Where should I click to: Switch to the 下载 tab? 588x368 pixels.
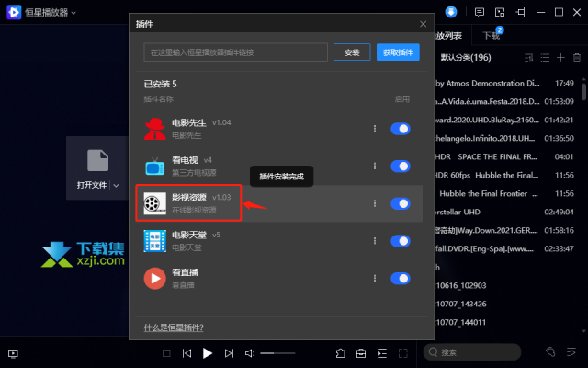coord(491,36)
